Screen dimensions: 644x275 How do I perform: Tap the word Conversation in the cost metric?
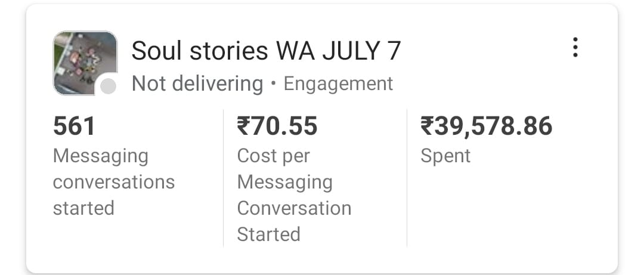click(294, 208)
